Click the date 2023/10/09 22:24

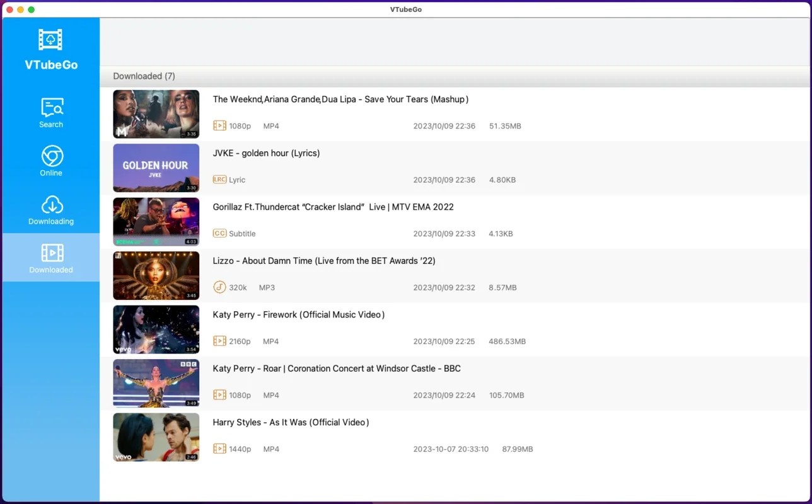444,395
